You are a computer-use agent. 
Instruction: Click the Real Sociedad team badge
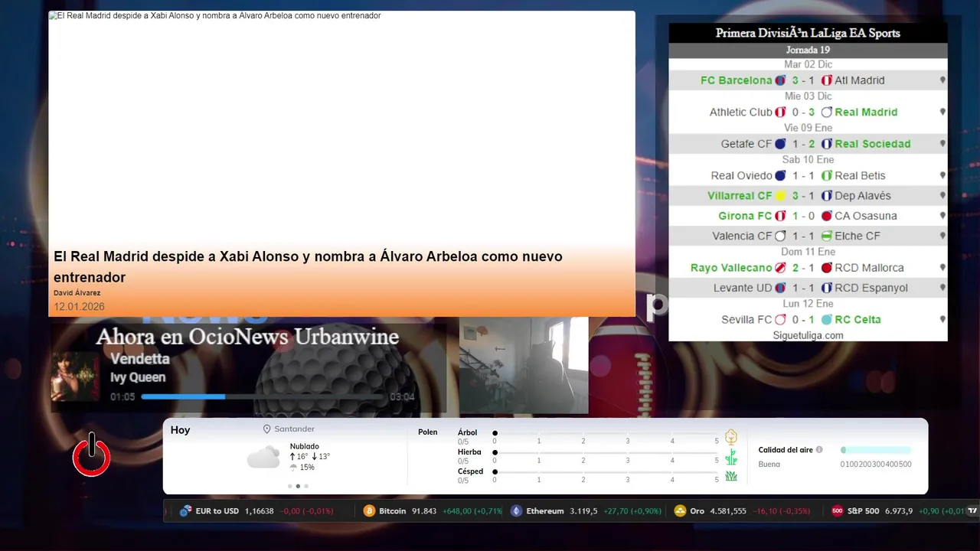click(x=827, y=144)
